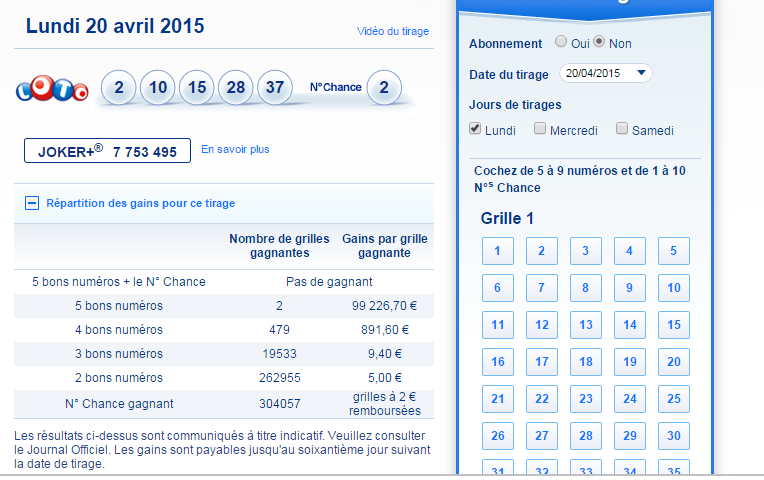Viewport: 764px width, 480px height.
Task: Select number 5 in Grille 1
Action: pos(673,251)
